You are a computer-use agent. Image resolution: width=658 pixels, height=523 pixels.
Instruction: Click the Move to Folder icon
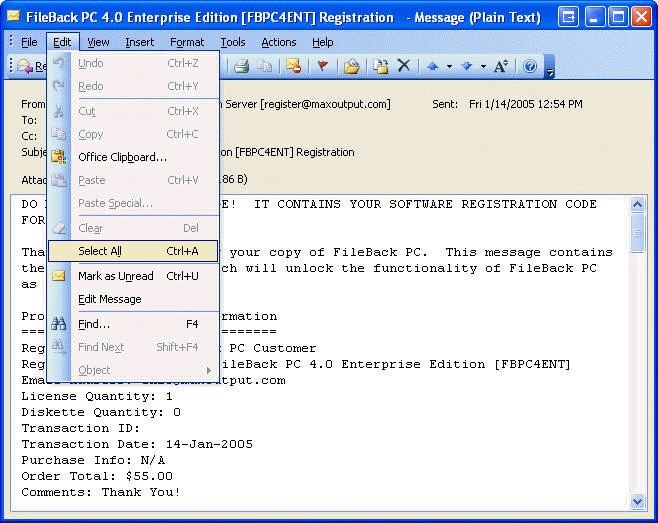tap(352, 66)
